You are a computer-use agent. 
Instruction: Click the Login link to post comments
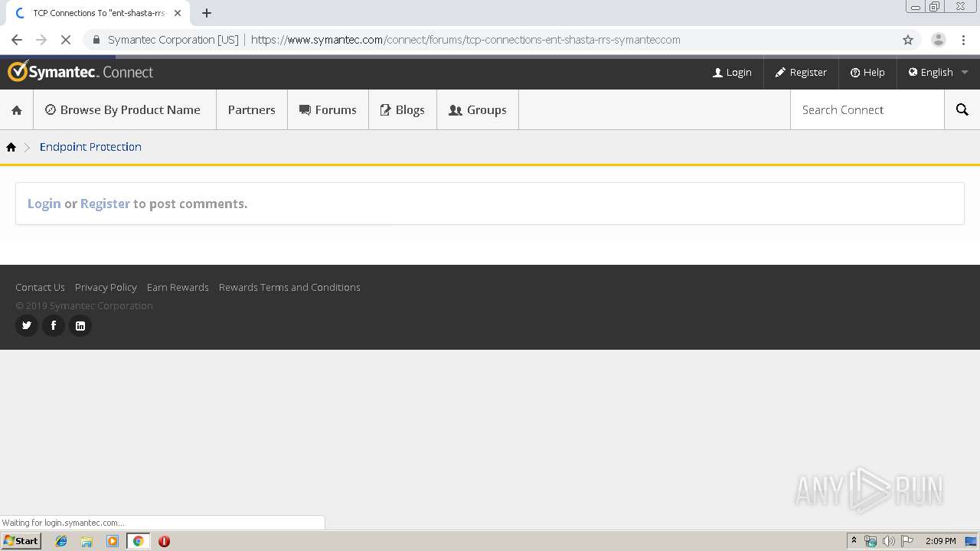pos(44,204)
